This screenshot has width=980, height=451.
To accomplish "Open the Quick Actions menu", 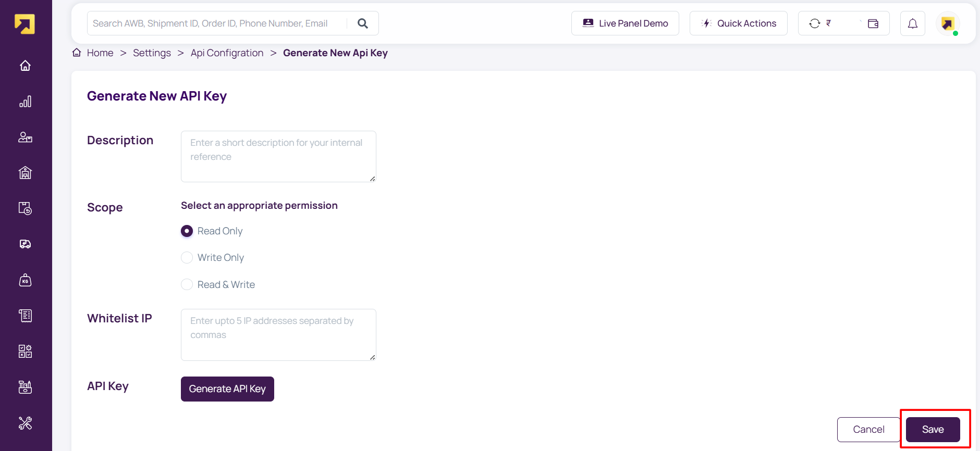I will click(738, 23).
